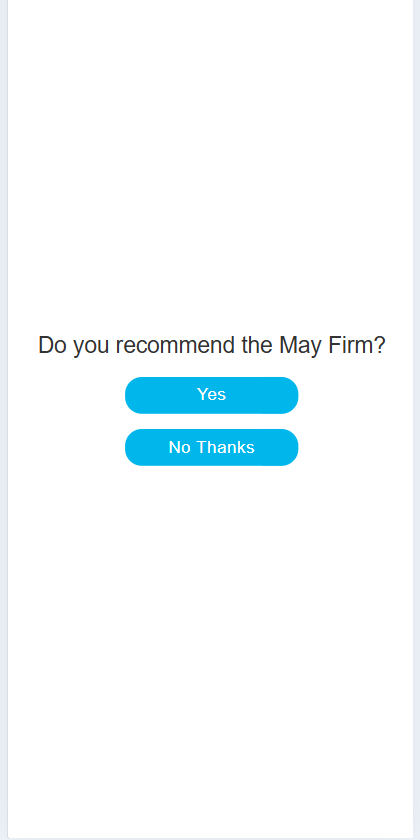
Task: Confirm recommending the firm via Yes
Action: click(x=212, y=395)
